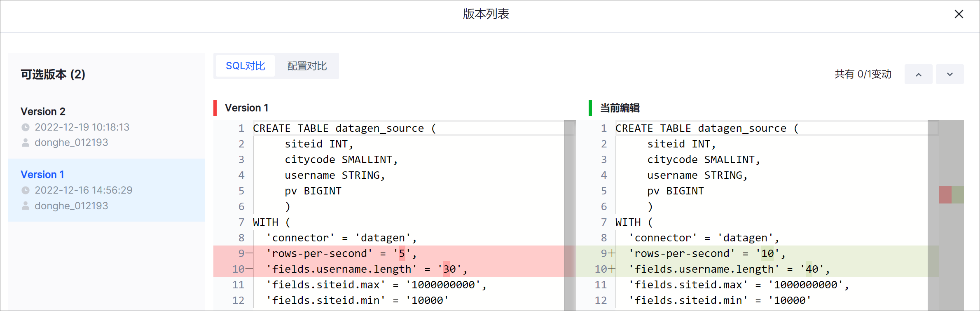
Task: Click siteid INT line in 当前编辑 pane
Action: (x=682, y=144)
